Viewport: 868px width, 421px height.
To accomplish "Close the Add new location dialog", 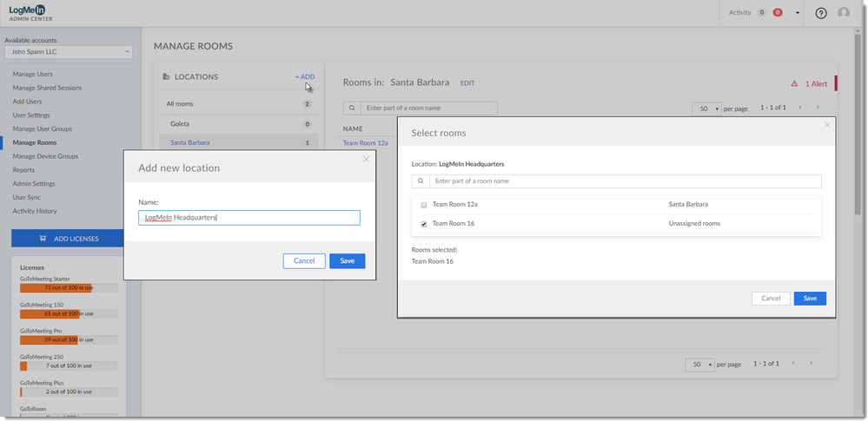I will click(366, 159).
